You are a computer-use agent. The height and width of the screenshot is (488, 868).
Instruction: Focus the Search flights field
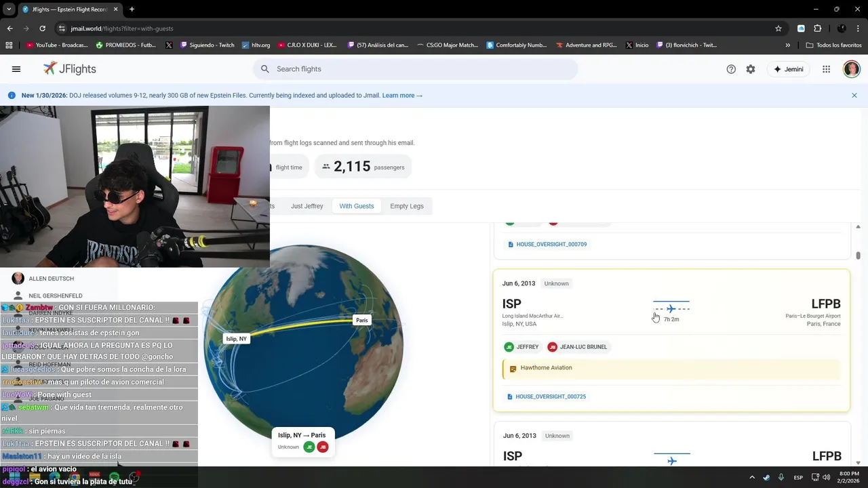point(416,69)
